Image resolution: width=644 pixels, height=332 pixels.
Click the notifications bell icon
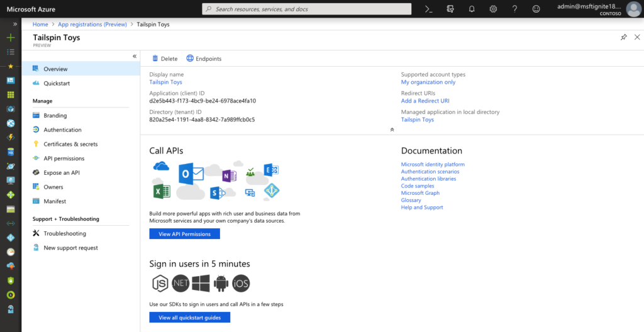[x=472, y=9]
